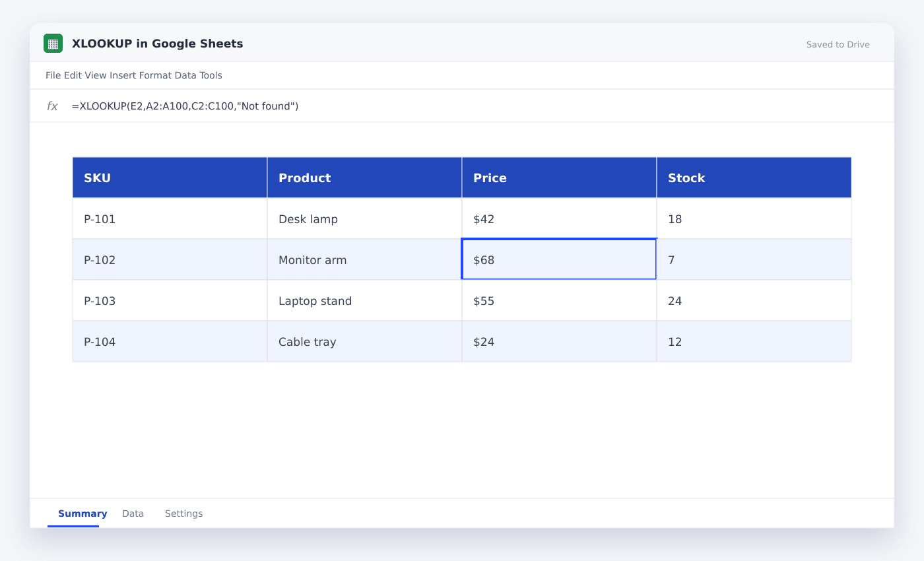The width and height of the screenshot is (924, 561).
Task: Select the Stock header cell
Action: tap(754, 178)
